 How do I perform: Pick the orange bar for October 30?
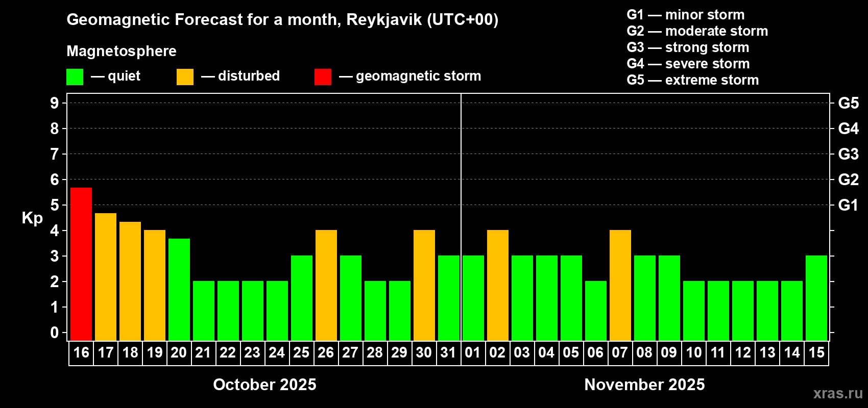424,286
